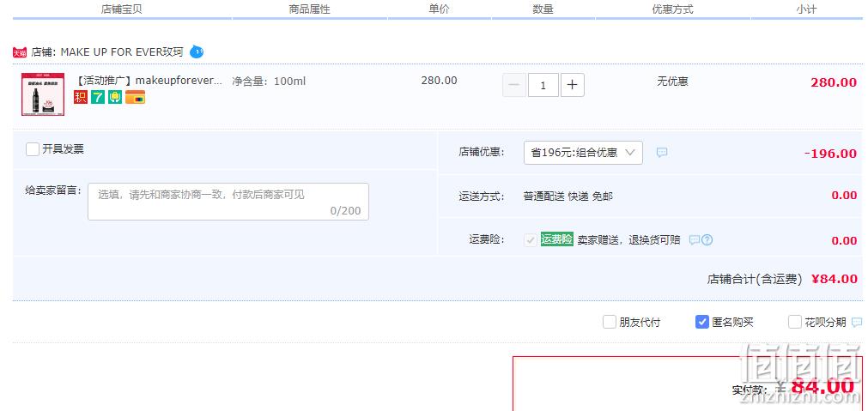Viewport: 868px width, 411px height.
Task: Click the red 280.00 subtotal amount
Action: 834,82
